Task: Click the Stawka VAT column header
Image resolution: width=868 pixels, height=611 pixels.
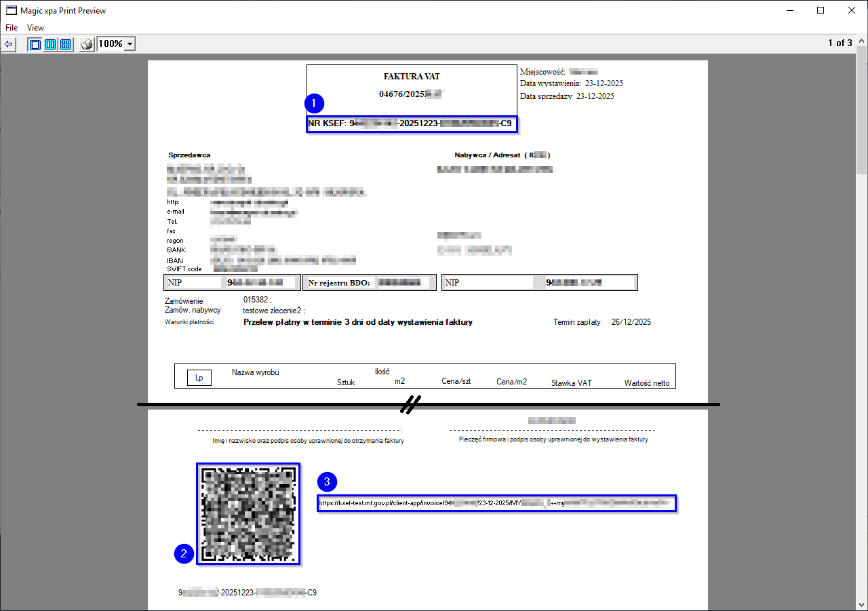Action: tap(572, 383)
